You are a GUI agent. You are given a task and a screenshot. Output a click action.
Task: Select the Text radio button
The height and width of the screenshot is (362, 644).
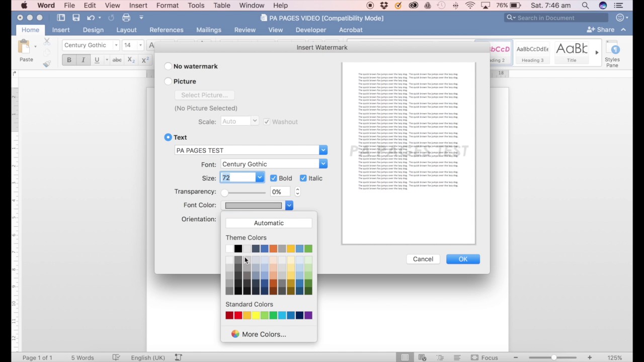click(x=168, y=137)
